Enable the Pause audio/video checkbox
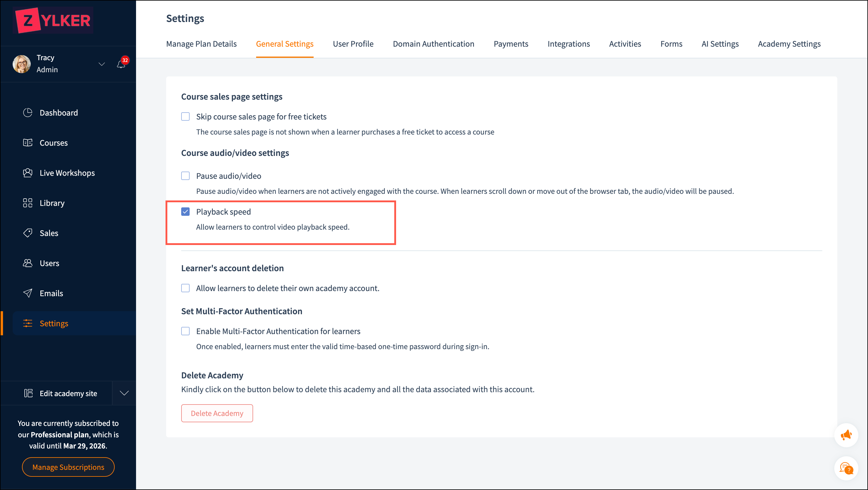Image resolution: width=868 pixels, height=490 pixels. (185, 176)
